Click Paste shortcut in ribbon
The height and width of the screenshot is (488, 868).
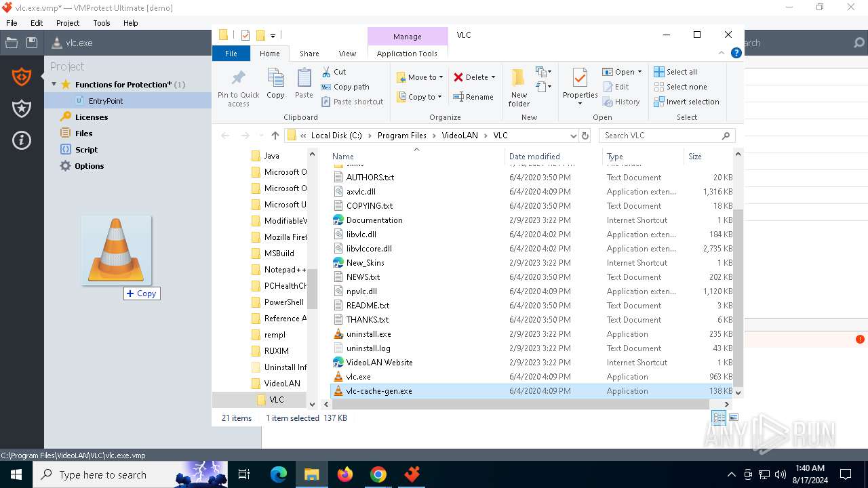coord(352,102)
